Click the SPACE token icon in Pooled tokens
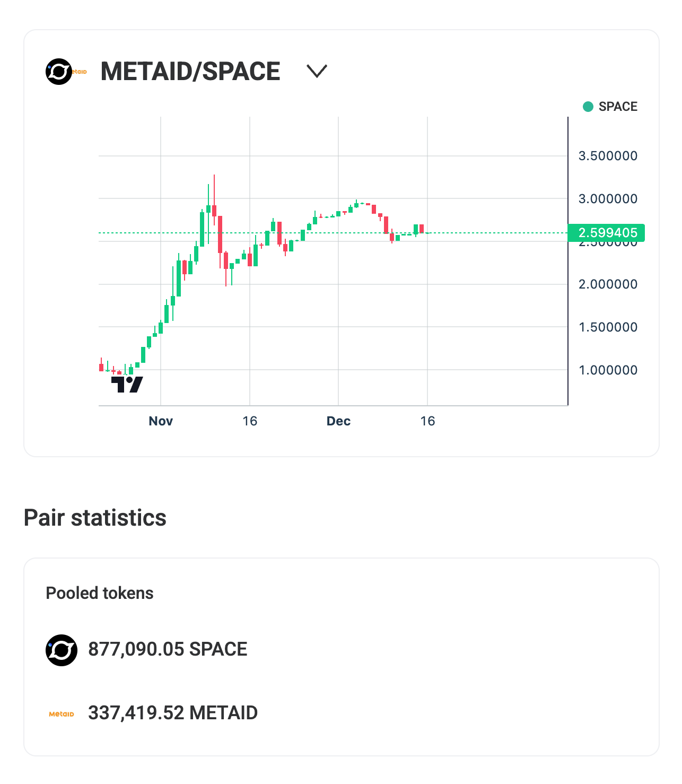Image resolution: width=682 pixels, height=784 pixels. [62, 650]
